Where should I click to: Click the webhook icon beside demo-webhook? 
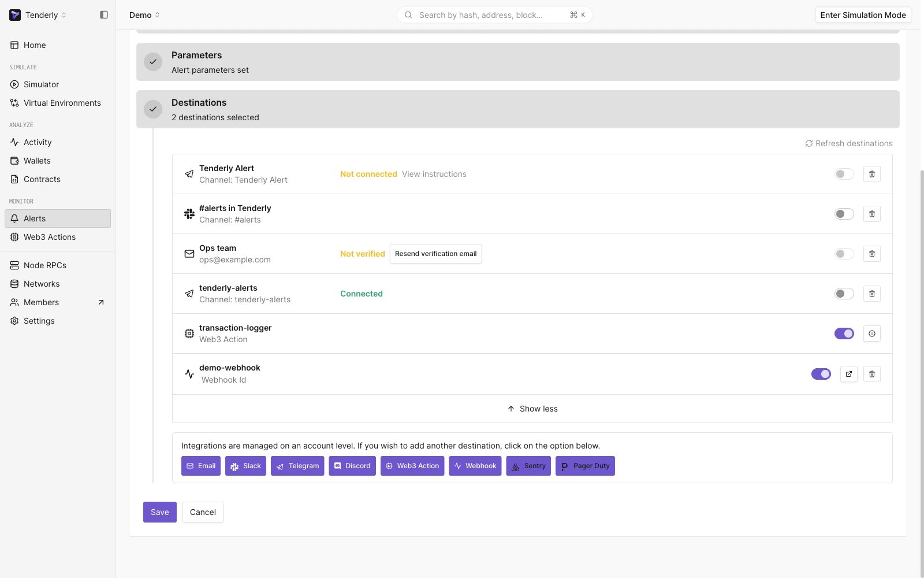coord(189,374)
